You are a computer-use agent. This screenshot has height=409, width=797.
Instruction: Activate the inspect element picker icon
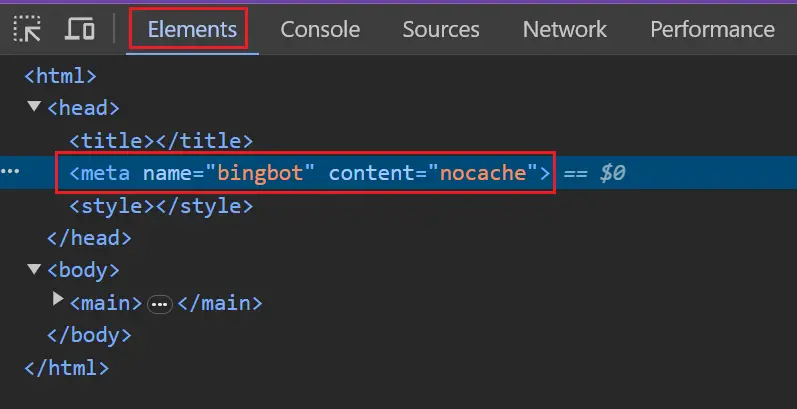28,28
